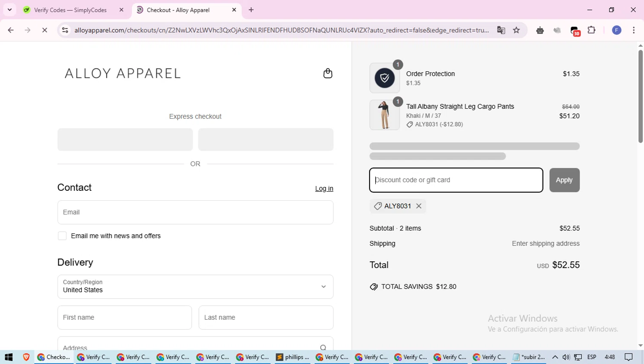Open the extension with red 30 badge
The width and height of the screenshot is (644, 364).
click(x=575, y=31)
